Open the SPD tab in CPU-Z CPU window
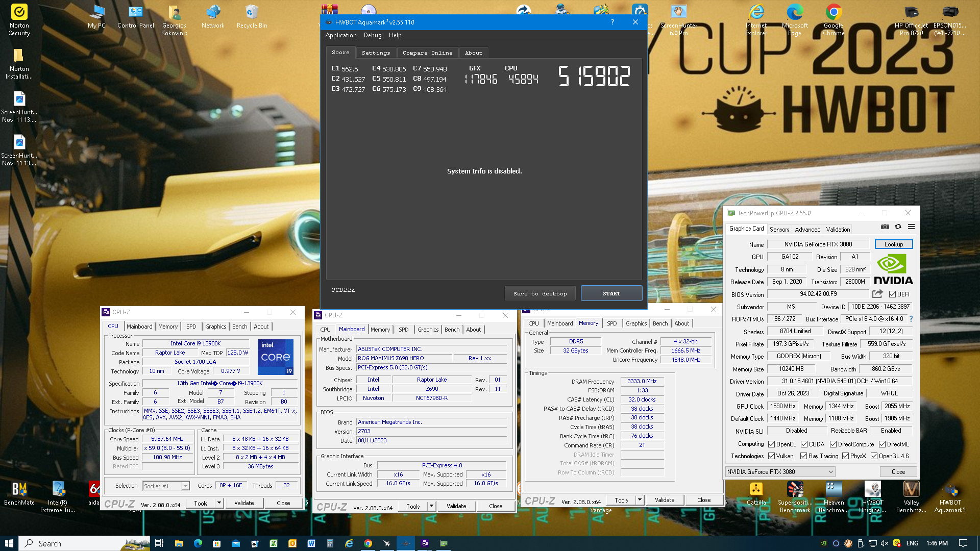Viewport: 980px width, 551px height. pos(191,327)
